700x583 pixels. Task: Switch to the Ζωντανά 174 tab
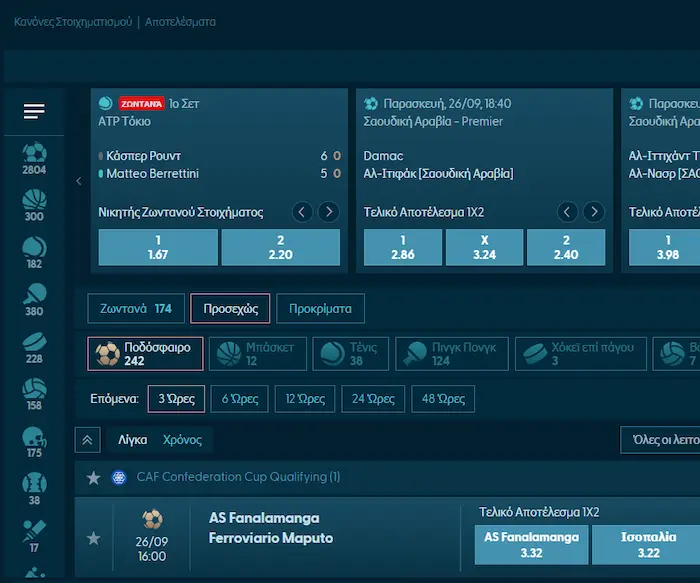pyautogui.click(x=135, y=309)
